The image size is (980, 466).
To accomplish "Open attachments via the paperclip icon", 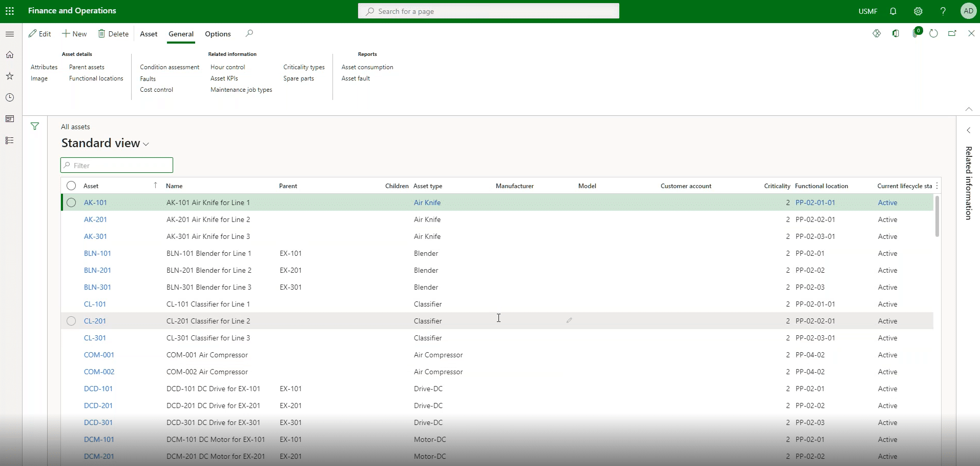I will pyautogui.click(x=914, y=35).
